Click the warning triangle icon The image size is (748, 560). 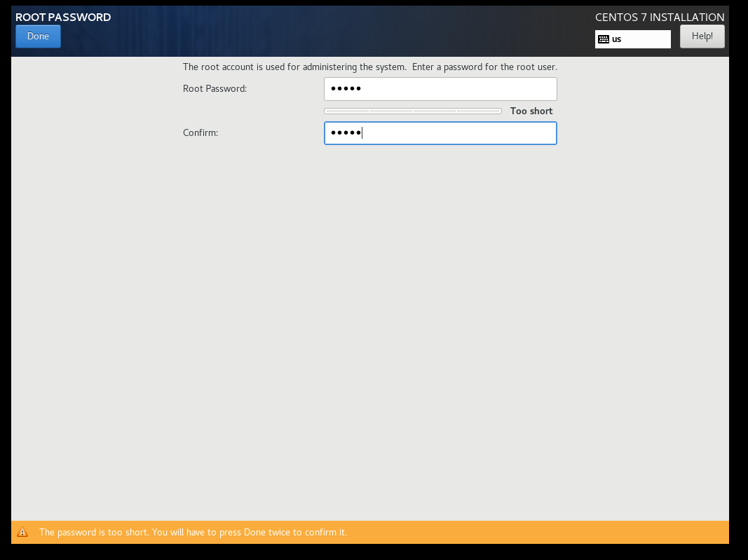(22, 533)
